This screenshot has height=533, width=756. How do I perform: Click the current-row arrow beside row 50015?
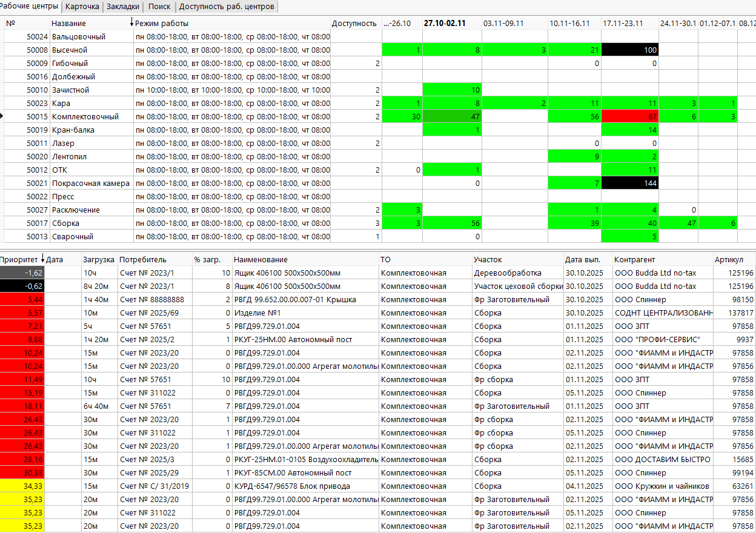[x=2, y=116]
